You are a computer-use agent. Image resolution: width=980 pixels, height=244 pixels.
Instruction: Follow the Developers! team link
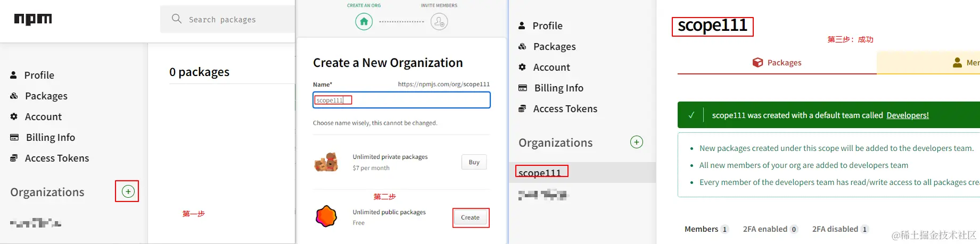(x=908, y=115)
